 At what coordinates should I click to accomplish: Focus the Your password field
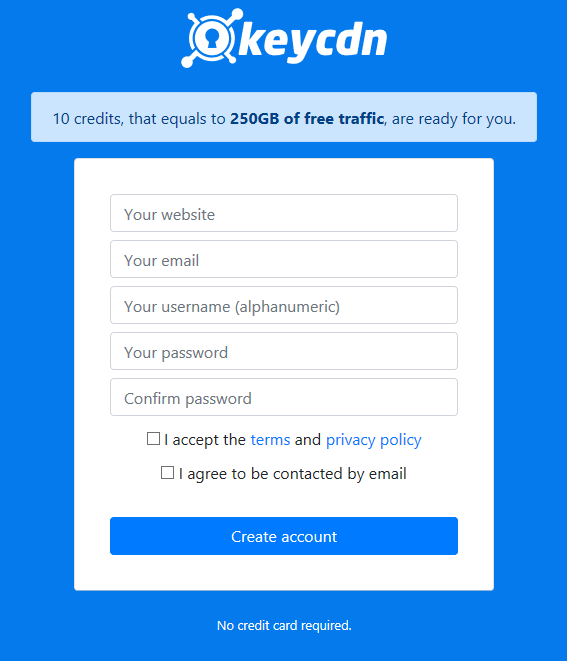tap(284, 351)
